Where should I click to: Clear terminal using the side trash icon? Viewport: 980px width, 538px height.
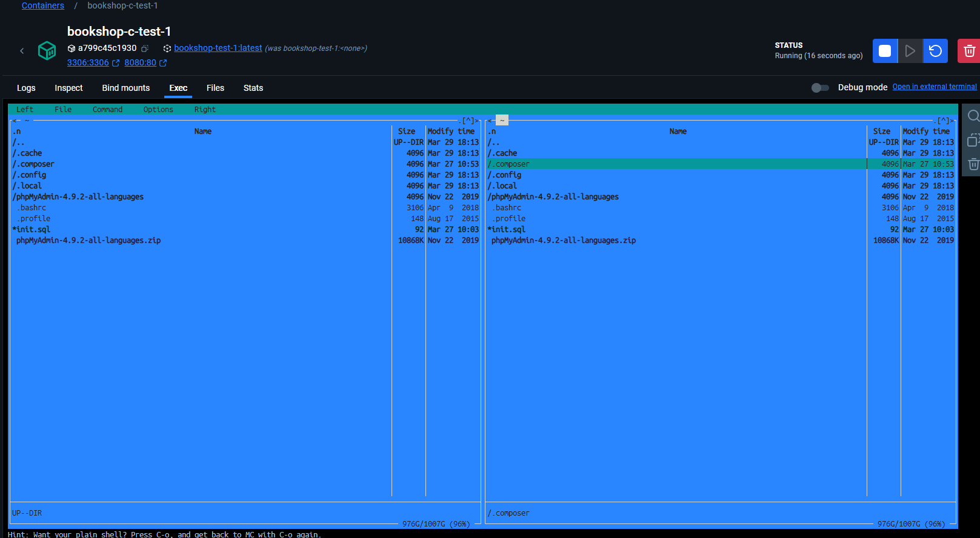[x=973, y=164]
